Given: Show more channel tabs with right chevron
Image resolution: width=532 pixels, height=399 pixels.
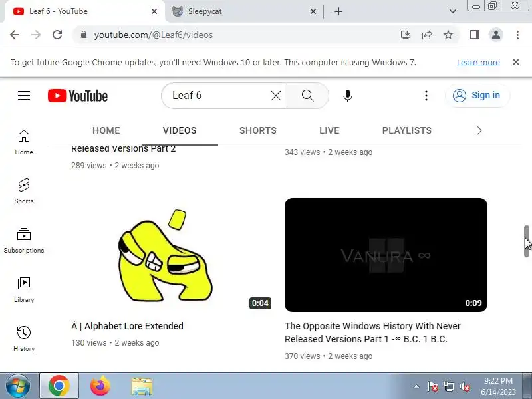Looking at the screenshot, I should (479, 130).
